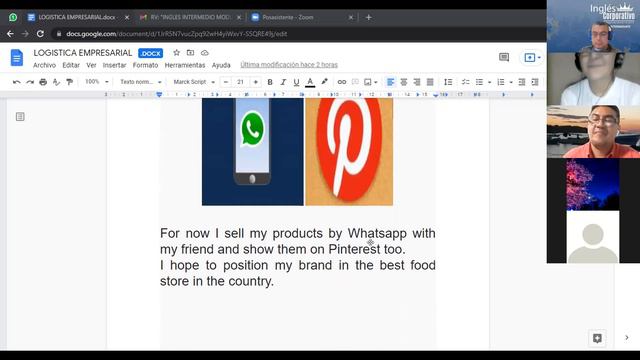Increase font size with plus button

256,82
